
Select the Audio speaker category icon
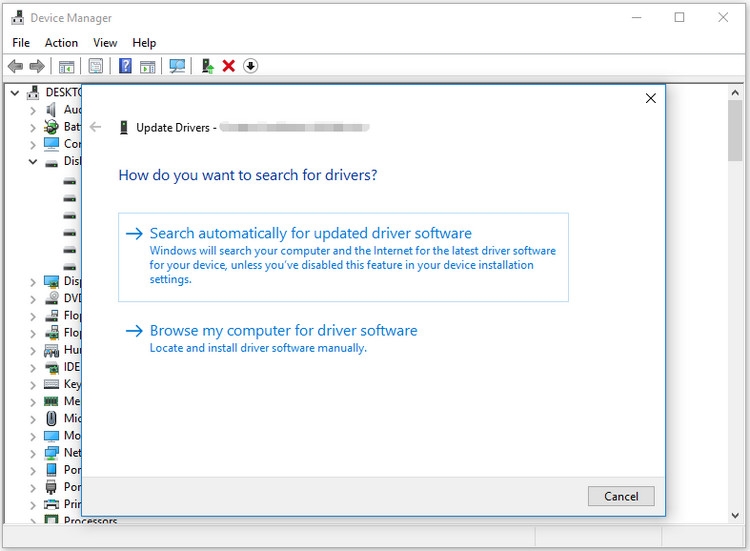[x=51, y=110]
